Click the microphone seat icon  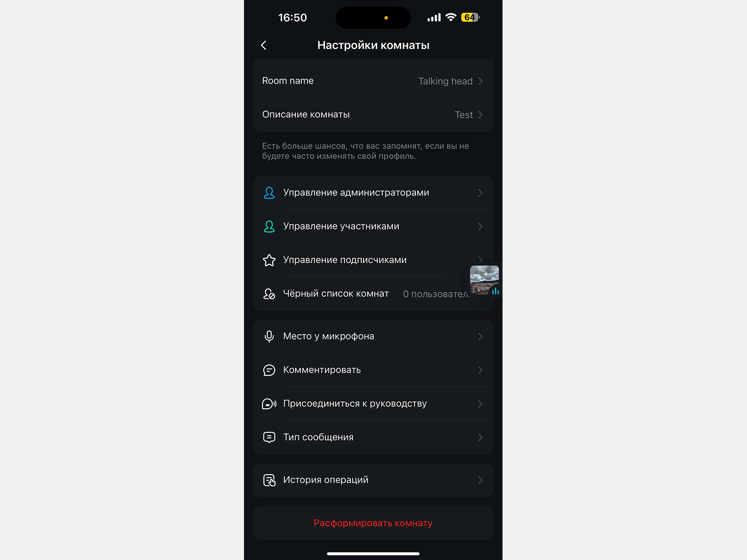(269, 336)
